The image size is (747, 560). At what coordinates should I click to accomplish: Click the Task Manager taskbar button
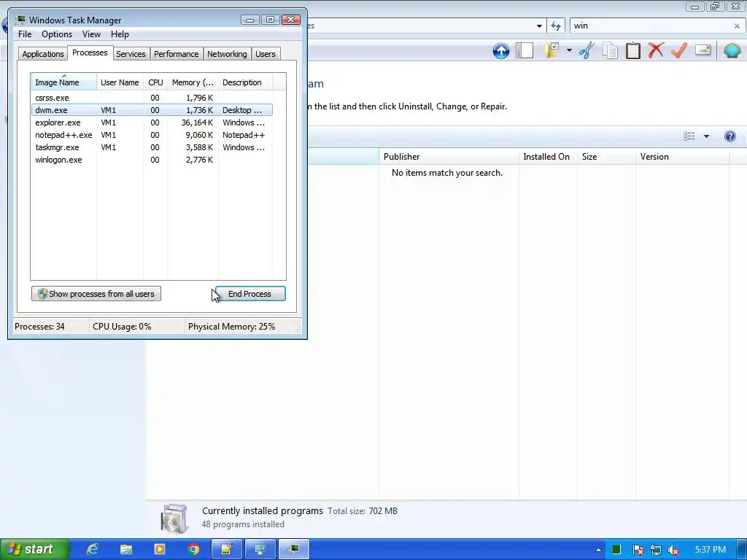pos(294,549)
